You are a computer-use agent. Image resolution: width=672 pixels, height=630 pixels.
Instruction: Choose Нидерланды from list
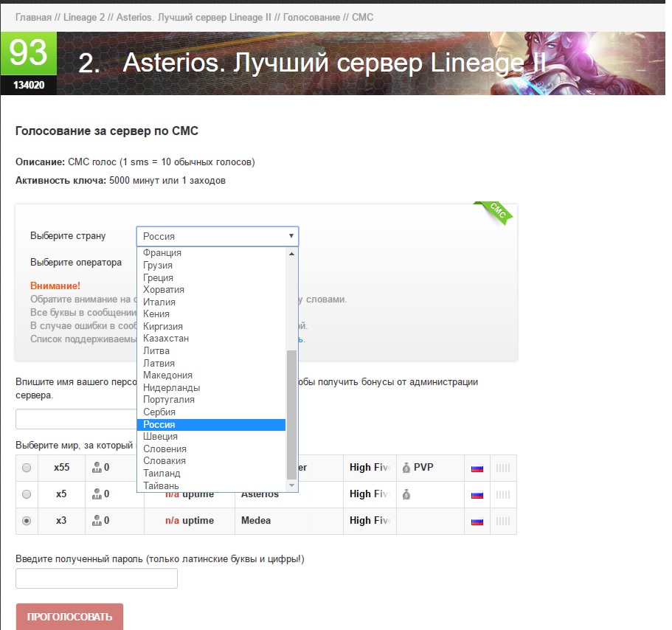pos(211,388)
